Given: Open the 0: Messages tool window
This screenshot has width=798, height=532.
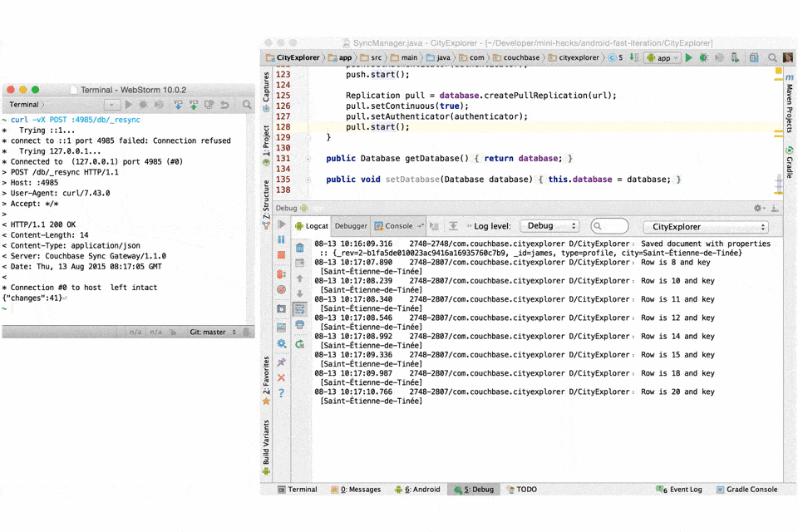Looking at the screenshot, I should (355, 490).
